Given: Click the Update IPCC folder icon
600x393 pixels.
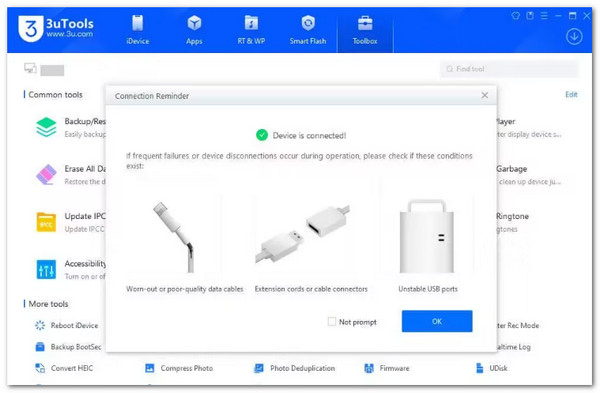Looking at the screenshot, I should 46,222.
